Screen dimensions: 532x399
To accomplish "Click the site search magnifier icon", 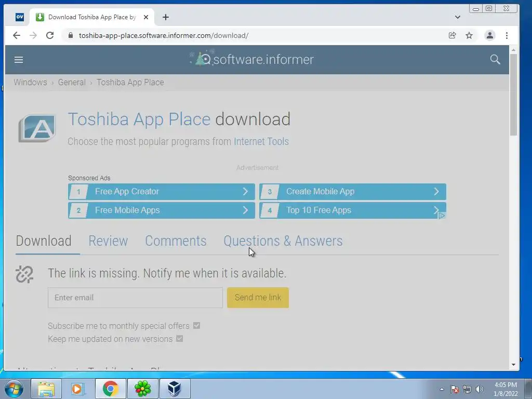I will tap(495, 59).
